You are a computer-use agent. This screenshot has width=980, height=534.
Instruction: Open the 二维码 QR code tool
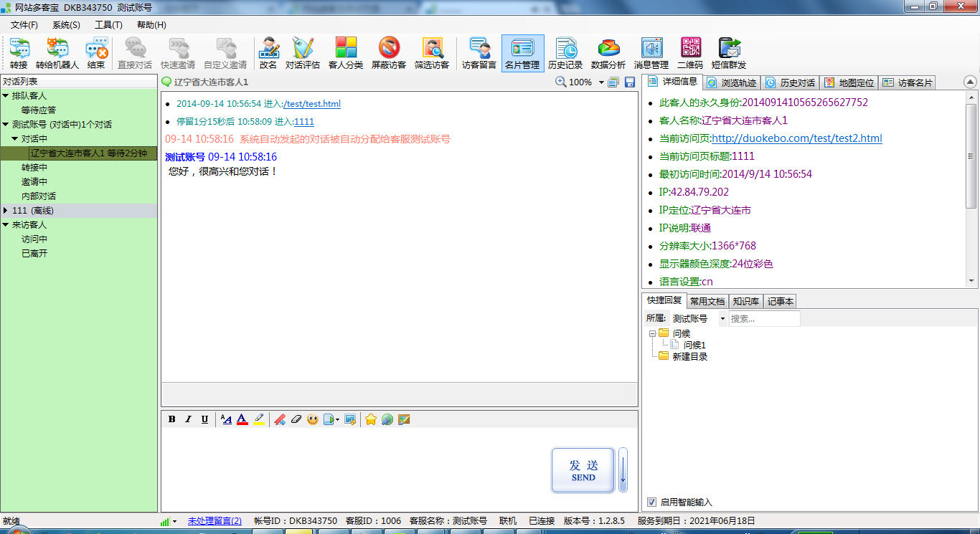pyautogui.click(x=690, y=53)
